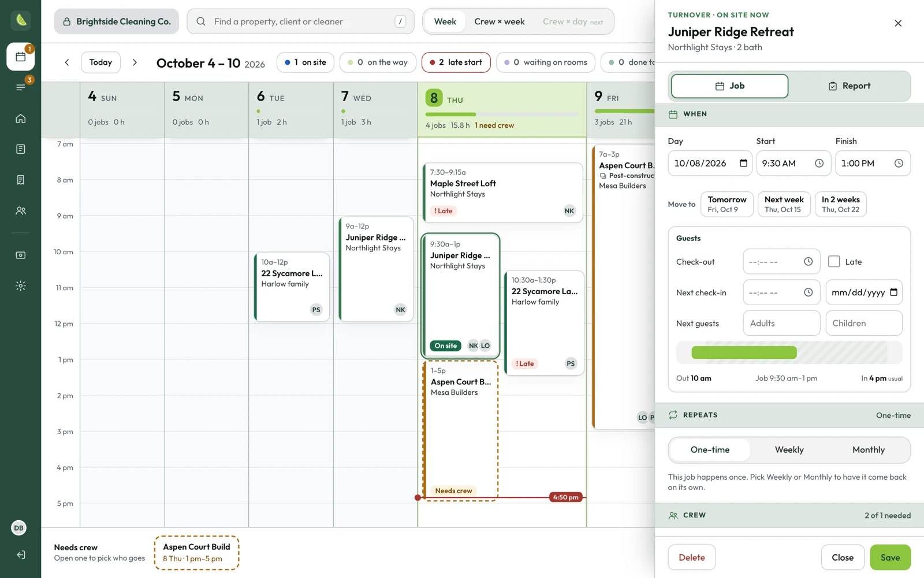Click the 4:50 pm current time marker

(x=565, y=497)
